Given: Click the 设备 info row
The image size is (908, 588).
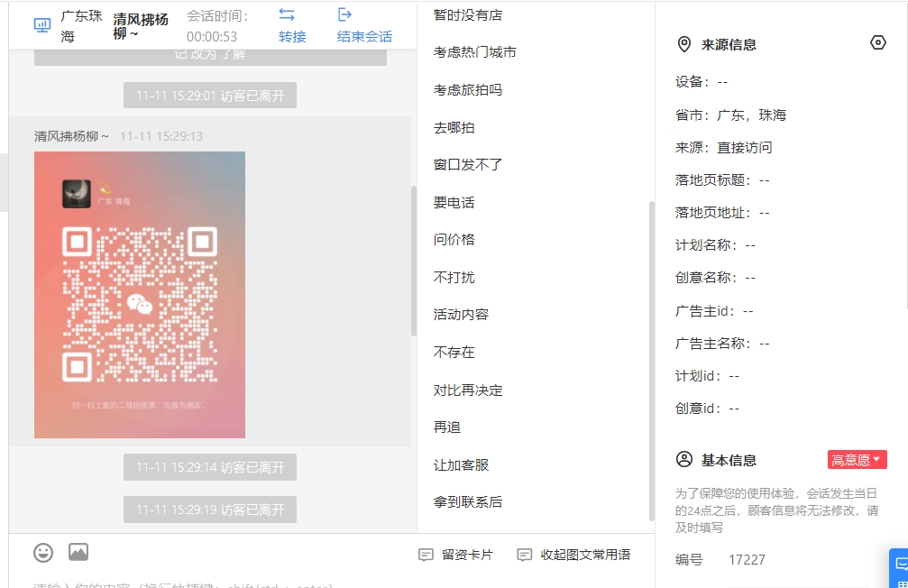Looking at the screenshot, I should (702, 82).
